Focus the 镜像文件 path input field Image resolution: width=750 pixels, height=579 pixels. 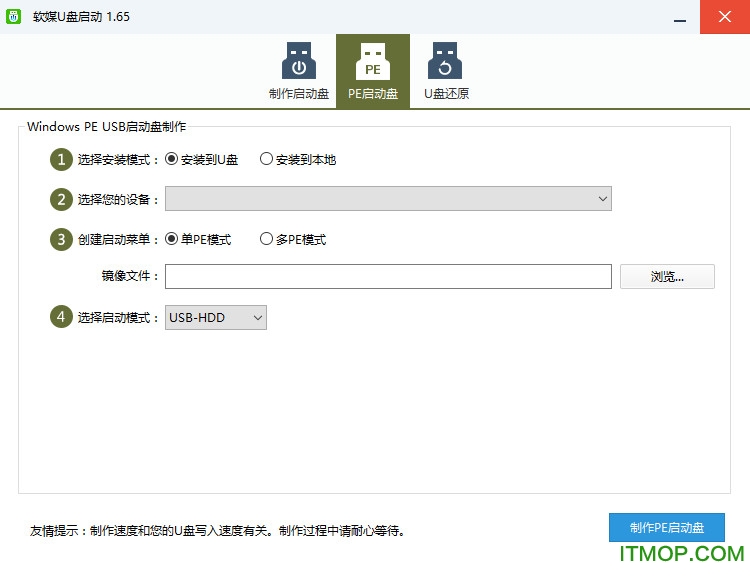tap(388, 277)
